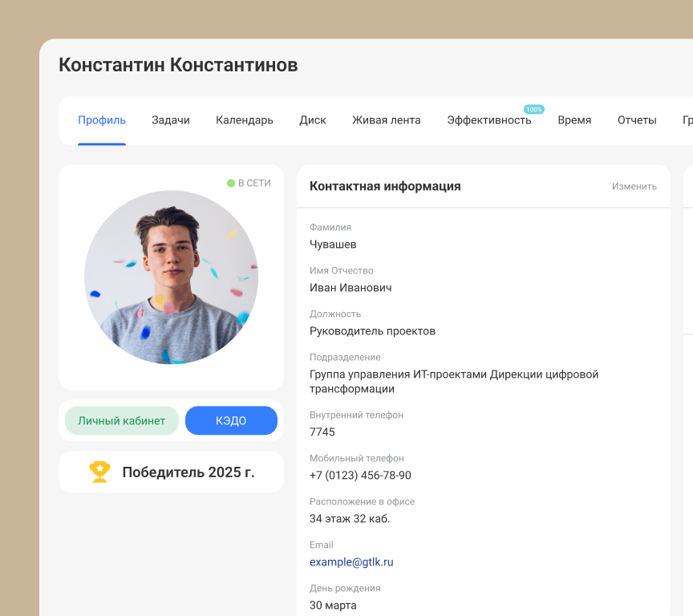This screenshot has width=693, height=616.
Task: Switch to the Время tab
Action: [x=574, y=120]
